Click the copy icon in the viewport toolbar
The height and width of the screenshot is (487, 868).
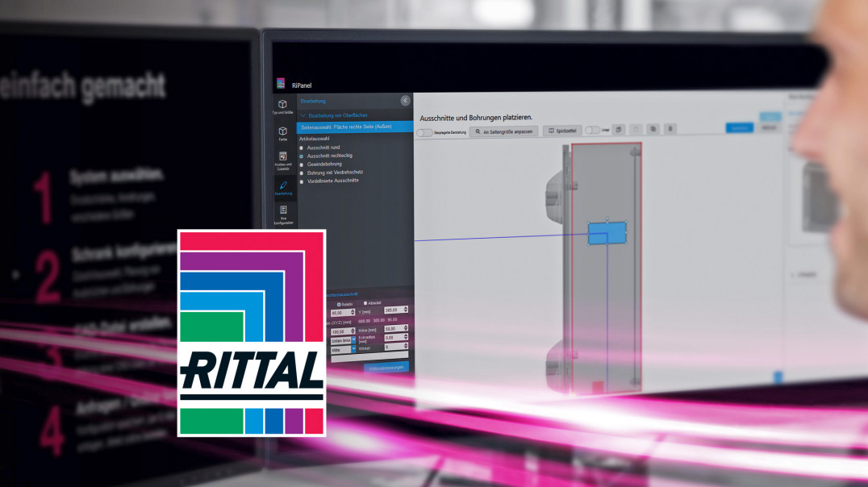click(x=619, y=130)
